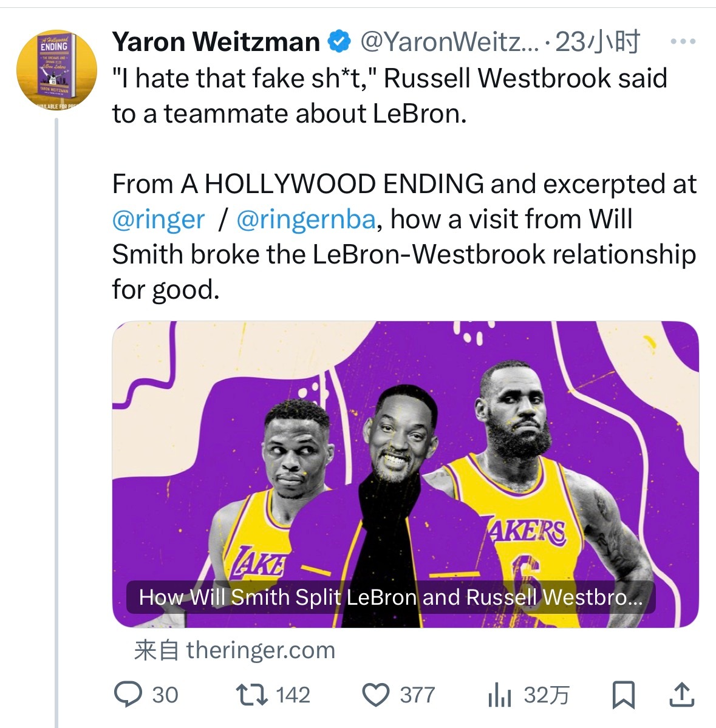Click Yaron Weitzman display name

216,42
